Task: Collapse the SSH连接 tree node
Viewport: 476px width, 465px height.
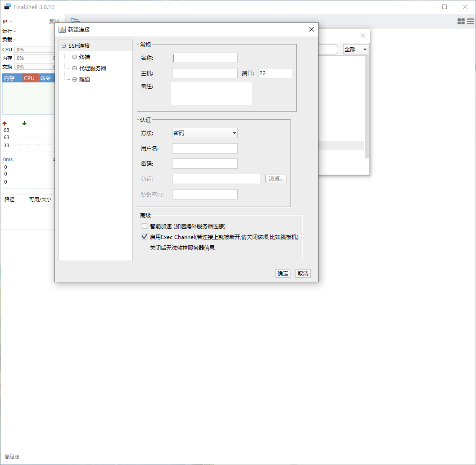Action: click(x=64, y=46)
